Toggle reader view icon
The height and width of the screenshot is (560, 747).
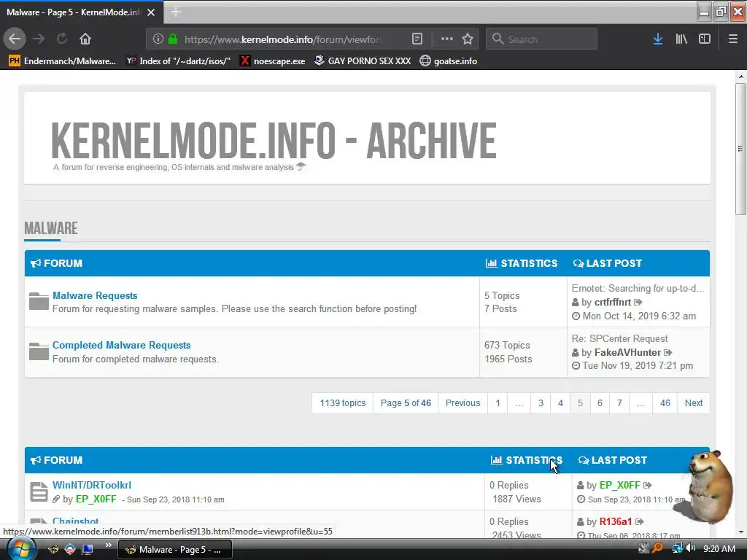pyautogui.click(x=417, y=39)
